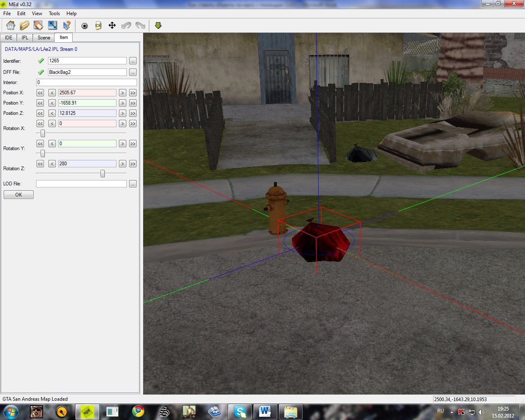This screenshot has height=420, width=525.
Task: Click the Position Y value field
Action: (x=87, y=103)
